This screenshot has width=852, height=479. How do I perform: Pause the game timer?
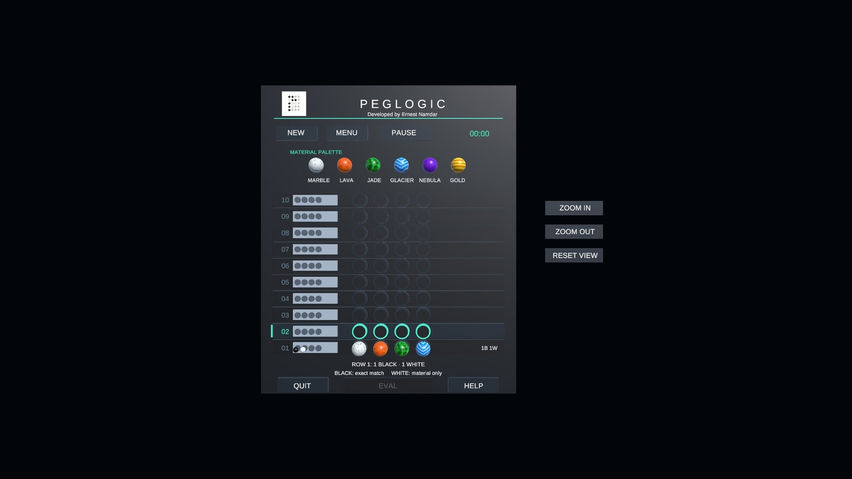(404, 133)
